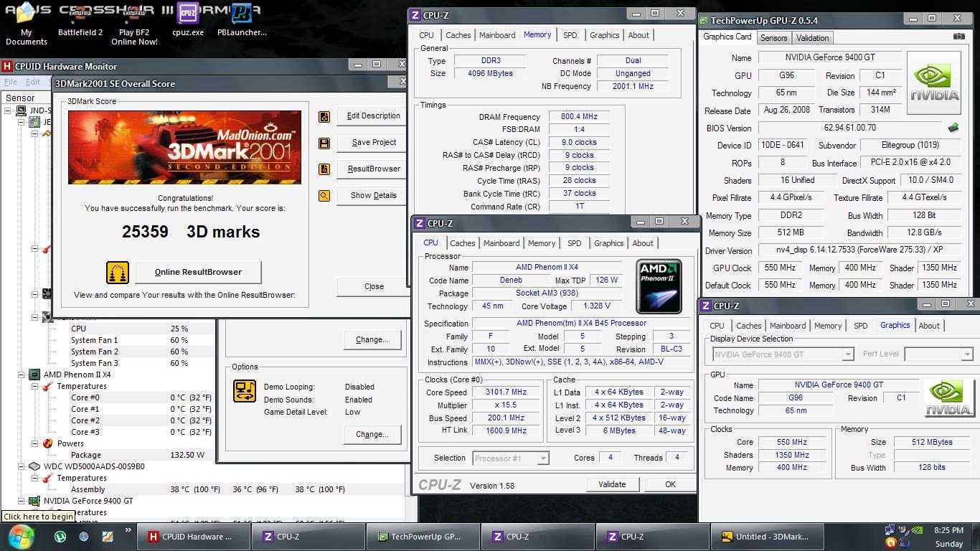This screenshot has height=551, width=980.
Task: Click the 800.4 MHz DRAM Frequency value
Action: pyautogui.click(x=579, y=117)
